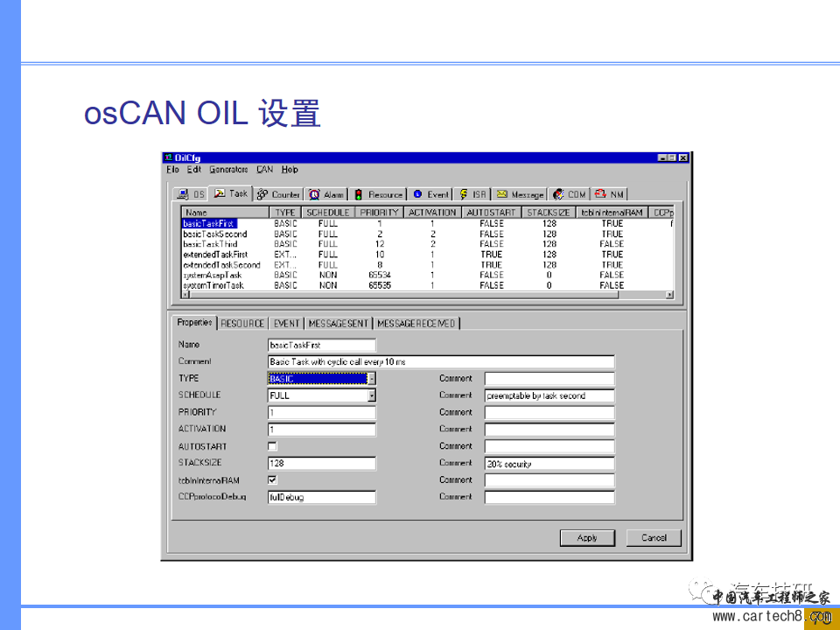Select the extendedTaskSecond row
Image resolution: width=840 pixels, height=630 pixels.
pos(427,264)
